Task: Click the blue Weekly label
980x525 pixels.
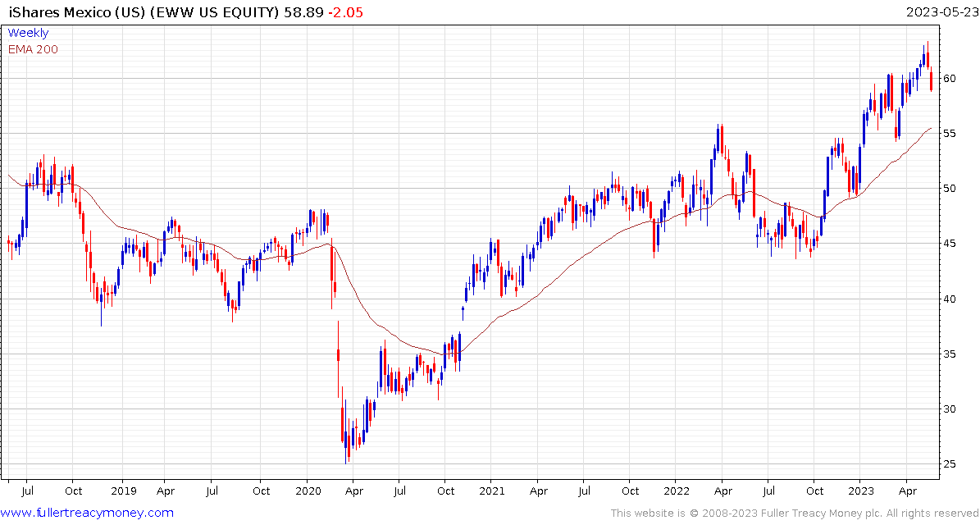Action: 28,33
